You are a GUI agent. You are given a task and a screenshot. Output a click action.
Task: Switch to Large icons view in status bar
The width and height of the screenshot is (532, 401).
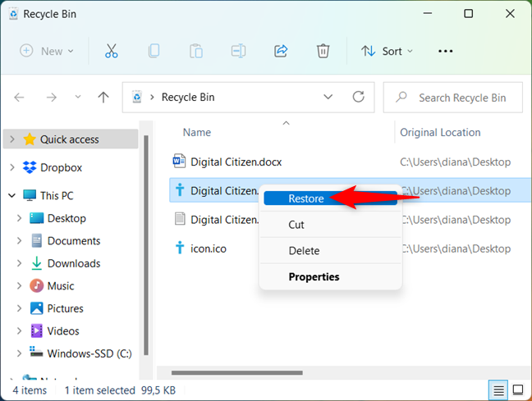(x=518, y=390)
